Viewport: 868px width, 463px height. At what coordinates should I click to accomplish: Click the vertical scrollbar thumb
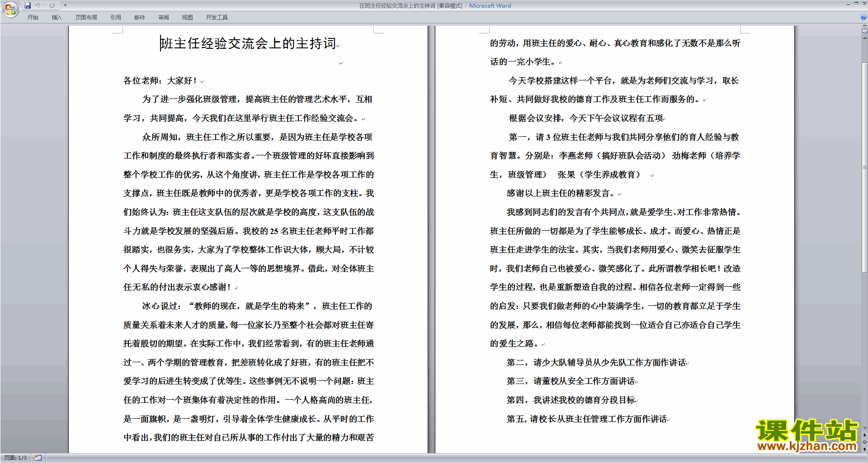tap(864, 167)
